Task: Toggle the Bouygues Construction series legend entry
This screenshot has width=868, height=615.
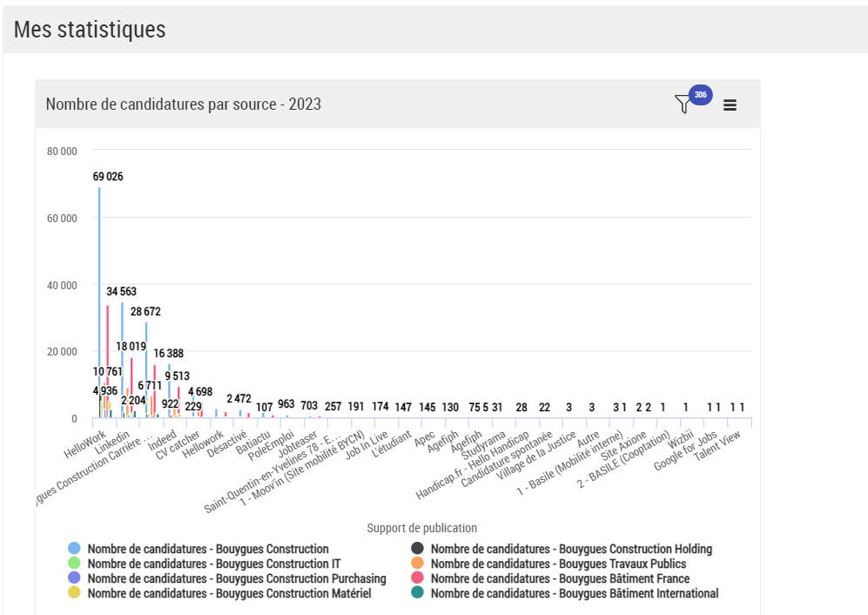Action: coord(208,549)
